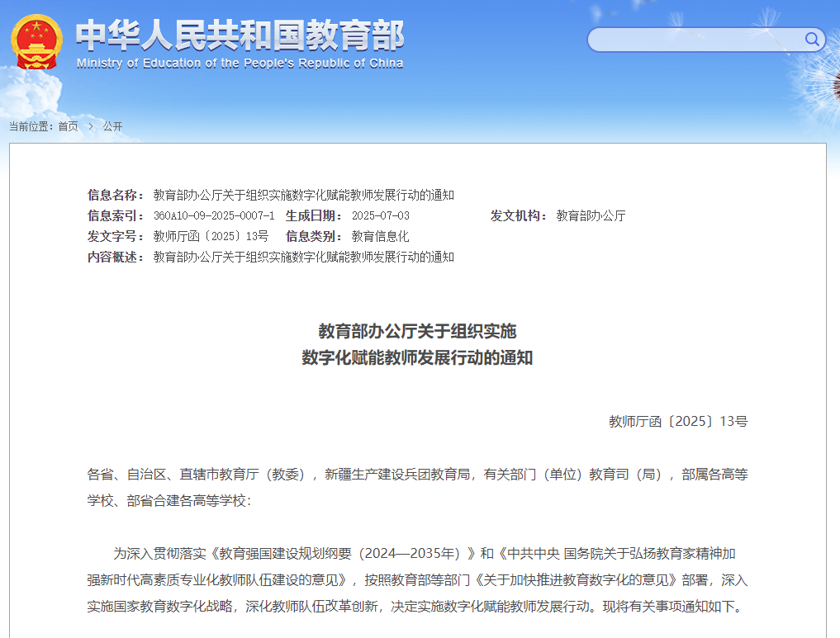Click the bold heading 教育部办公厅关于组织实施

coord(417,331)
